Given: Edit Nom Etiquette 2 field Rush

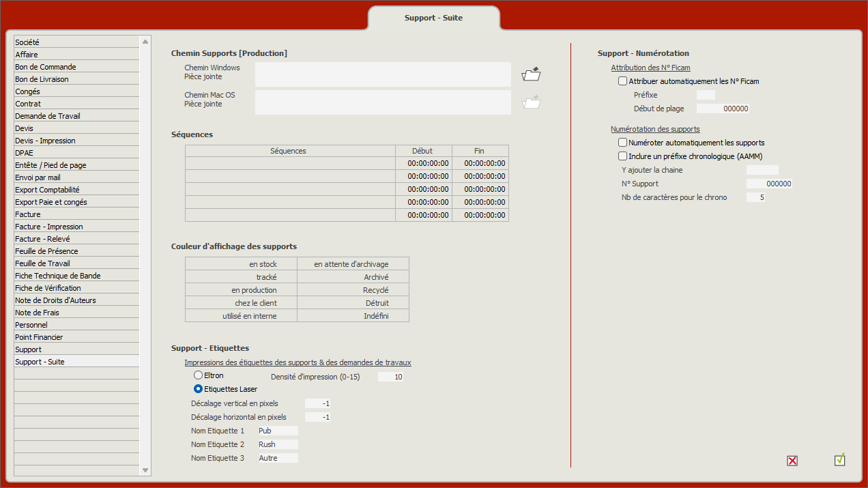Looking at the screenshot, I should click(x=278, y=444).
